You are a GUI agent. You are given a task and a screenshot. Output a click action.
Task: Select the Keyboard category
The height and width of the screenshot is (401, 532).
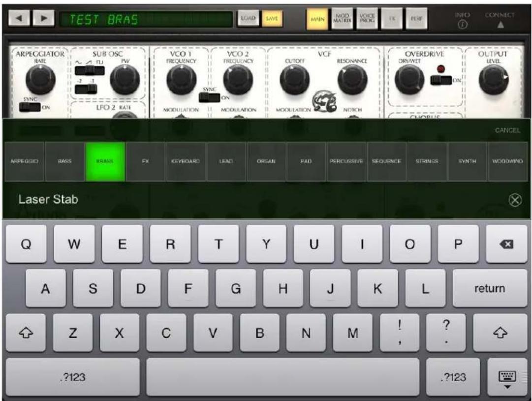pos(186,161)
